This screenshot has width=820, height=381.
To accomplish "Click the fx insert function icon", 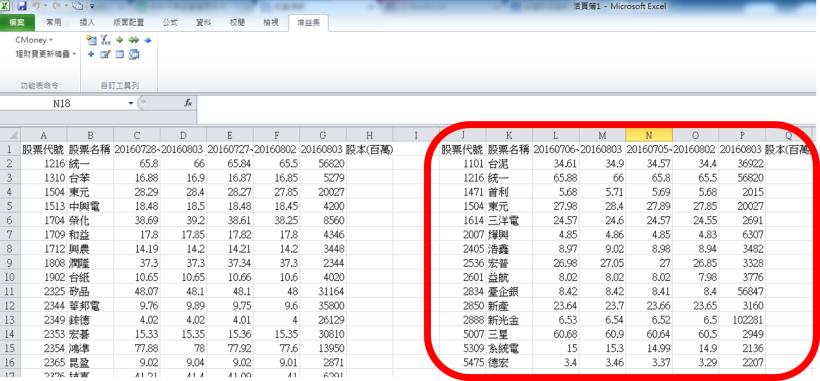I will tap(188, 103).
